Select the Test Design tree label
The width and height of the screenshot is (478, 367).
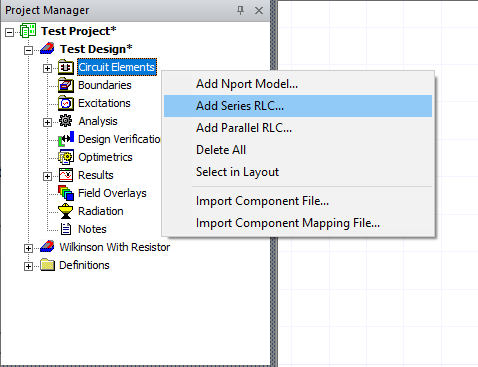click(x=96, y=49)
